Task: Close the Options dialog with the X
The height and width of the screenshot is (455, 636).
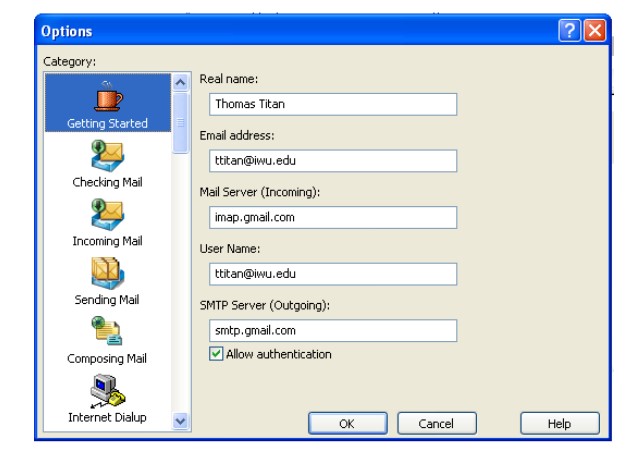Action: 595,30
